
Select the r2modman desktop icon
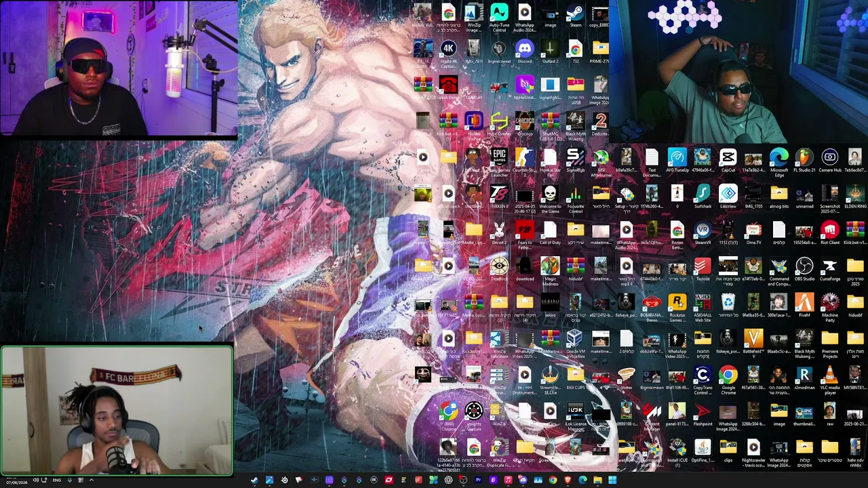(x=804, y=379)
